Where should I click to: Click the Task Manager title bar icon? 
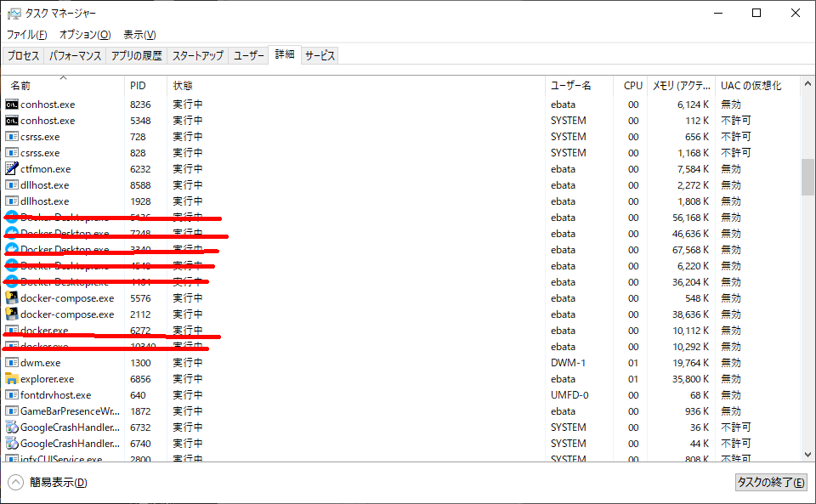(14, 14)
